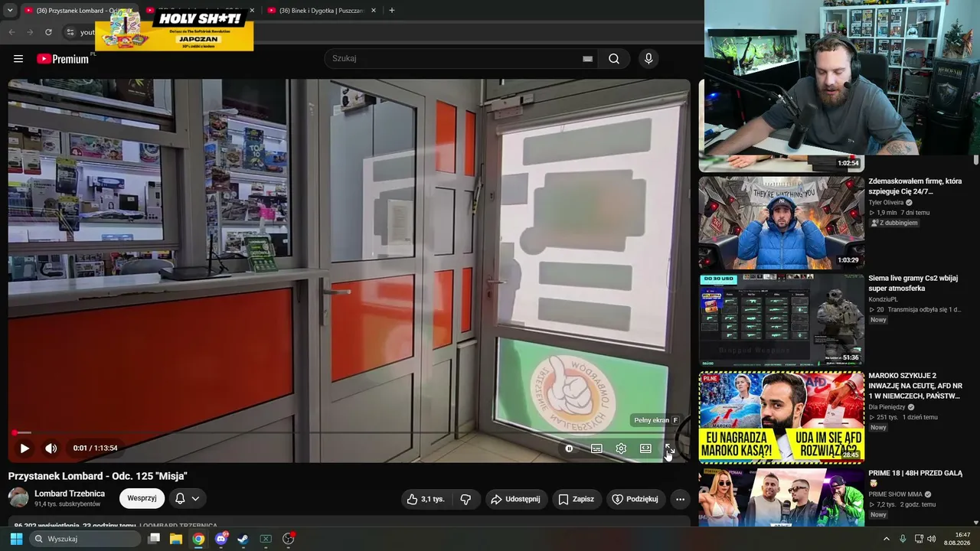Image resolution: width=980 pixels, height=551 pixels.
Task: Open the Windows Start menu
Action: point(16,539)
